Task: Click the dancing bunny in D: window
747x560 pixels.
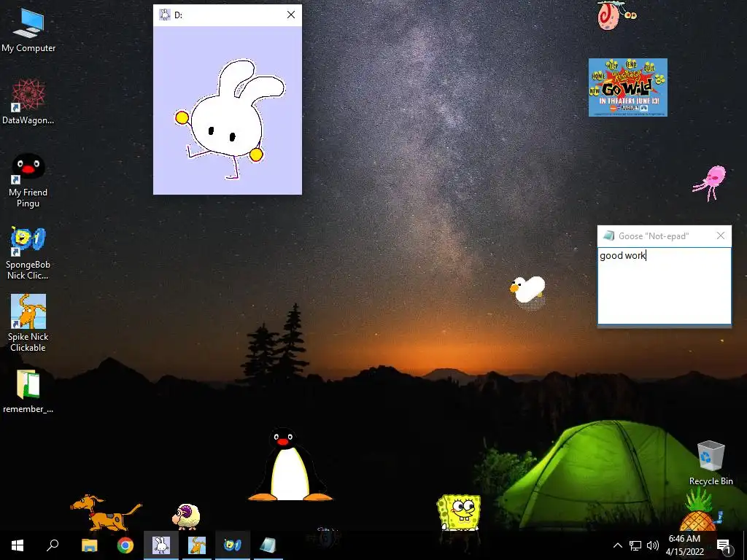Action: click(x=230, y=119)
